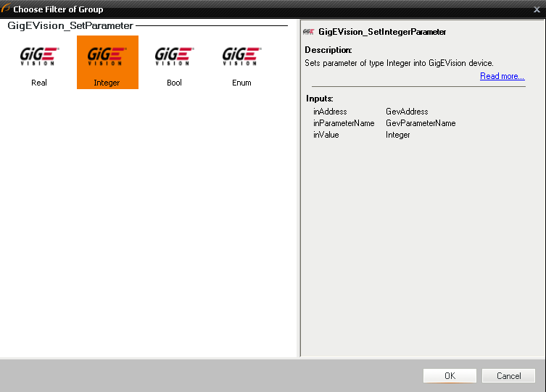
Task: Click the GevParameterName type text
Action: click(x=421, y=123)
